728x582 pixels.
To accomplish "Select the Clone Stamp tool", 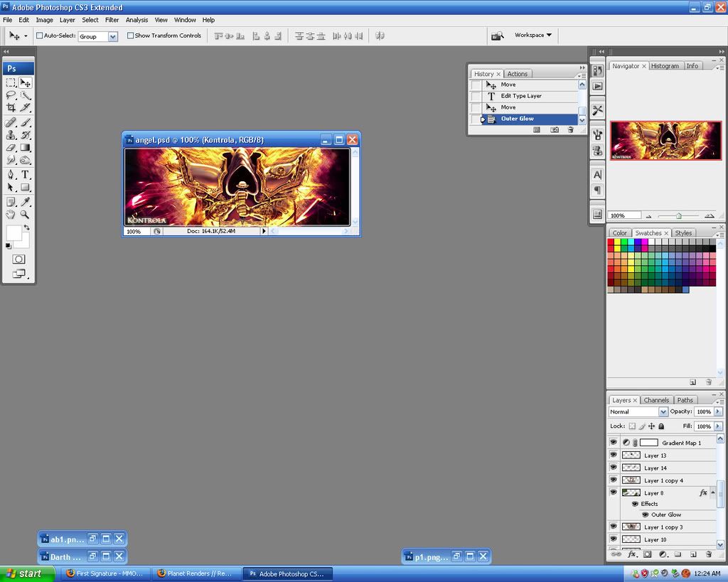I will coord(11,135).
